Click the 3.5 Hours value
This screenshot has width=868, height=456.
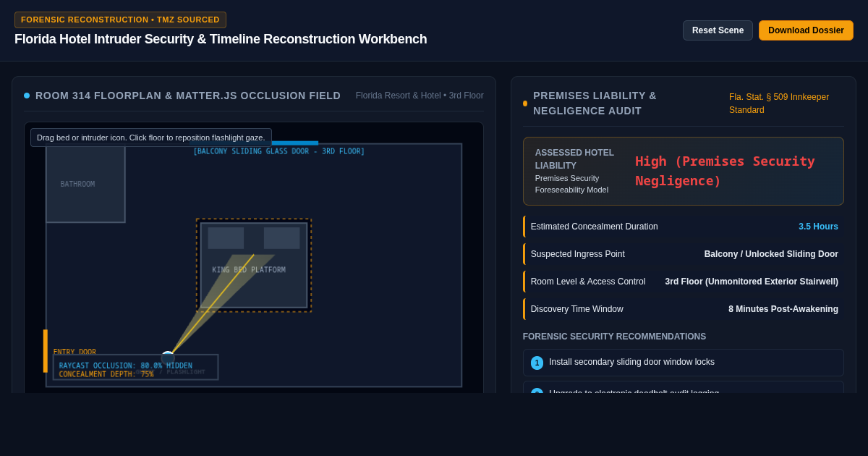tap(818, 227)
